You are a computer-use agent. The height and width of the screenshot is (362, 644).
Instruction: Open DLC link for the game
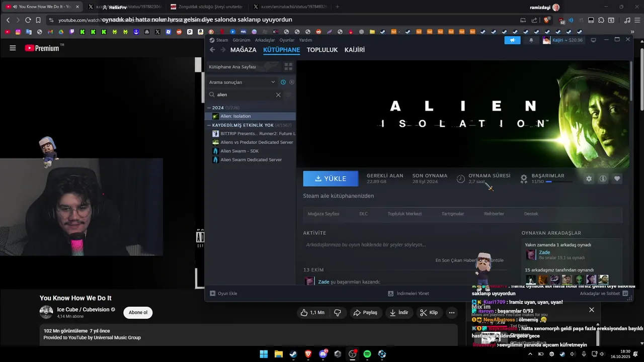pos(363,214)
